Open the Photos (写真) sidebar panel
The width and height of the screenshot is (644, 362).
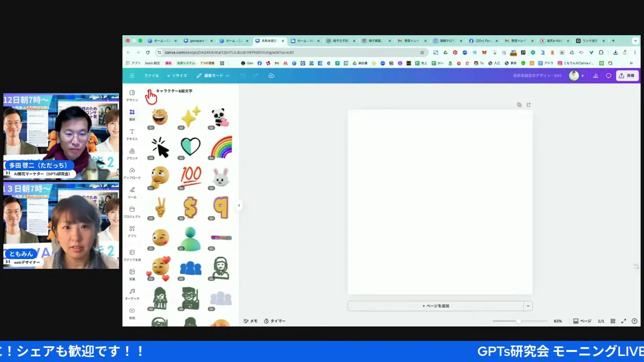tap(132, 274)
